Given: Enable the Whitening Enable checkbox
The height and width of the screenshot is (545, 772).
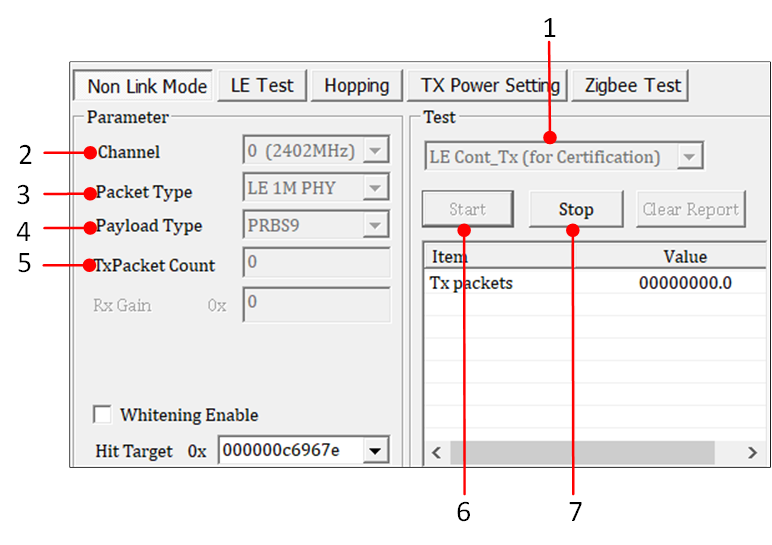Looking at the screenshot, I should point(102,415).
